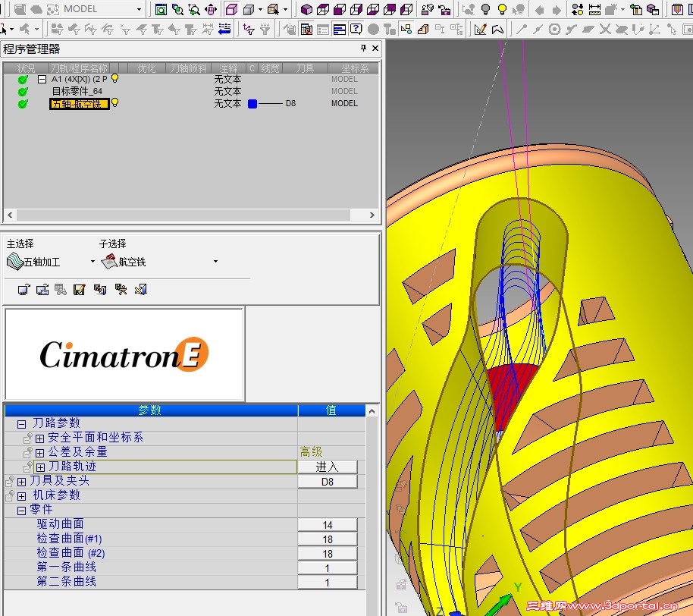Click the stair-step stock model icon

coord(423,29)
